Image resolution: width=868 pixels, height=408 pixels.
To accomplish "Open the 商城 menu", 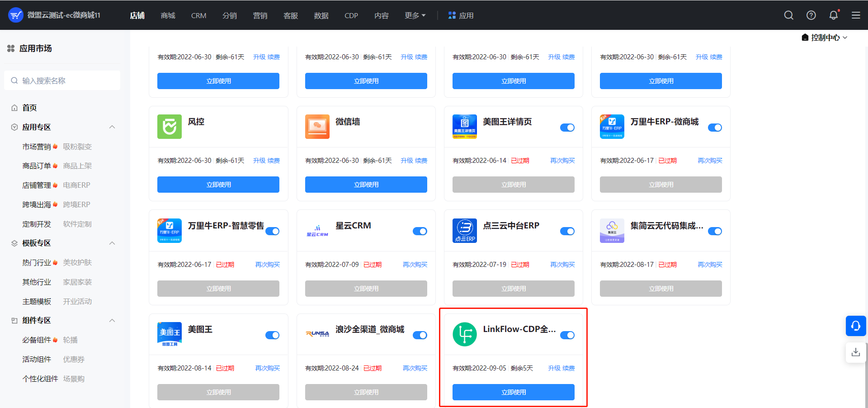I will pyautogui.click(x=168, y=15).
